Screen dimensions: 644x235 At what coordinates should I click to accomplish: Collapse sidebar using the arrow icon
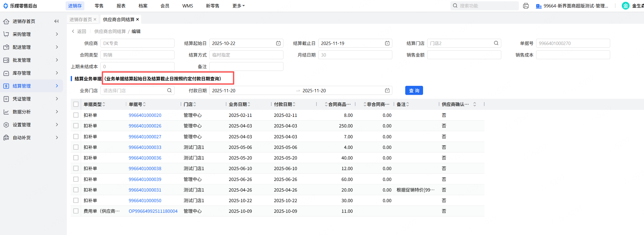click(56, 21)
